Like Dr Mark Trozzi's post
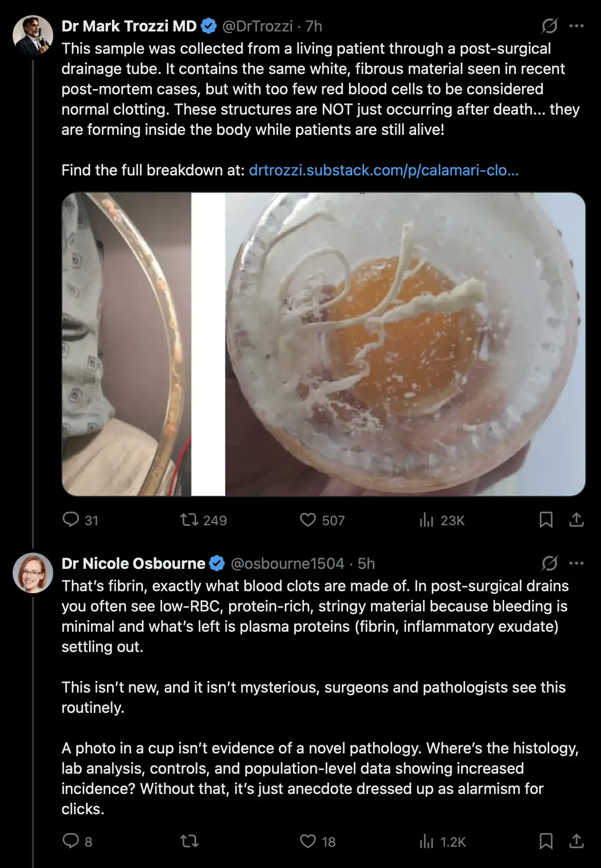Viewport: 601px width, 868px height. click(308, 520)
